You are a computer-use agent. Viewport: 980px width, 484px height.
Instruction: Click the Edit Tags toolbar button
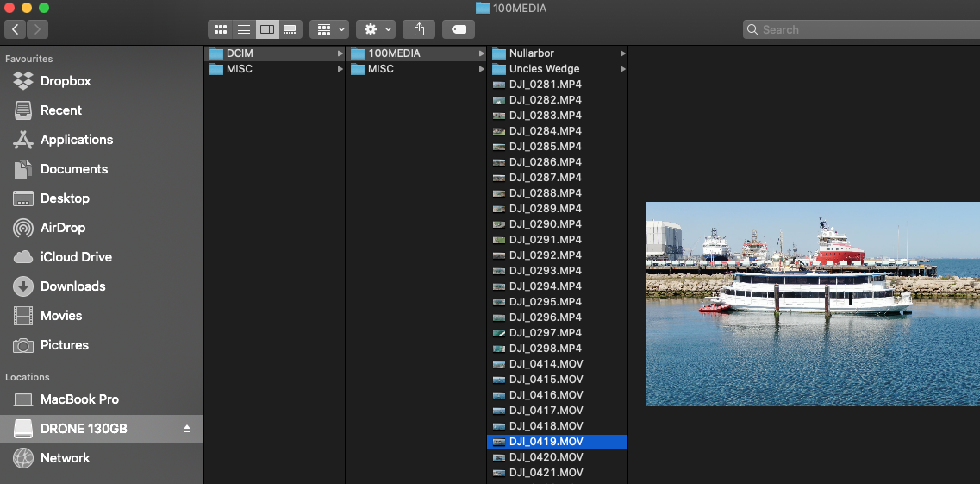coord(459,29)
